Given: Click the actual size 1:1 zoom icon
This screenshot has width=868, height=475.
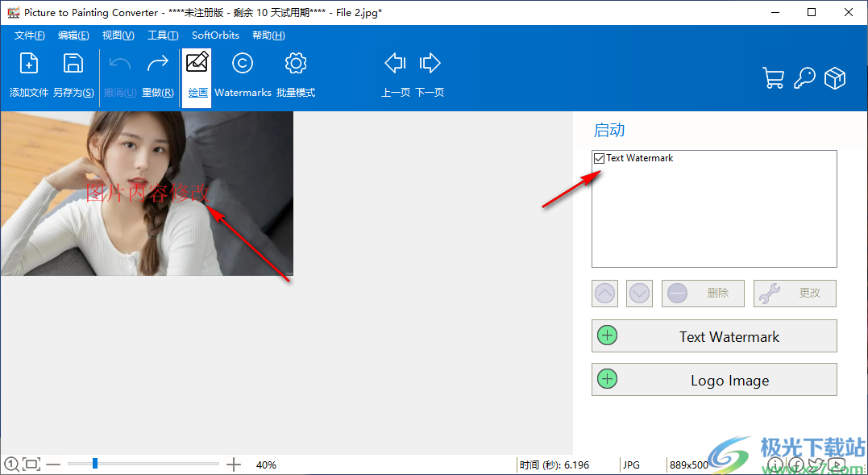Looking at the screenshot, I should coord(11,464).
